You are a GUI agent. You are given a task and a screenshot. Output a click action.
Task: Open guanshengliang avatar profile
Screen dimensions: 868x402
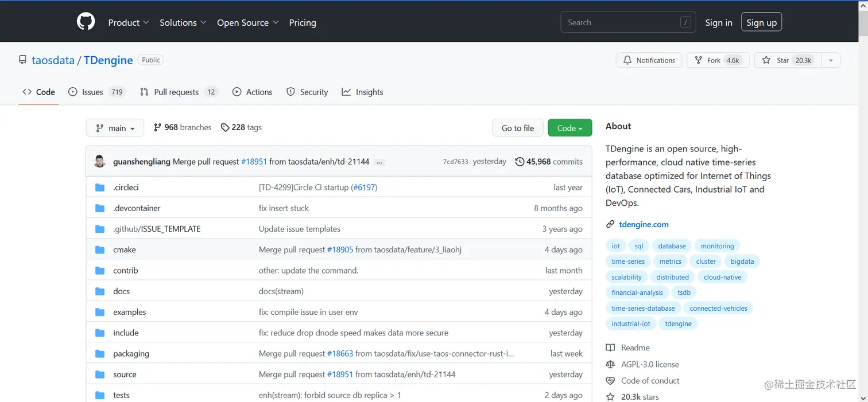[100, 162]
